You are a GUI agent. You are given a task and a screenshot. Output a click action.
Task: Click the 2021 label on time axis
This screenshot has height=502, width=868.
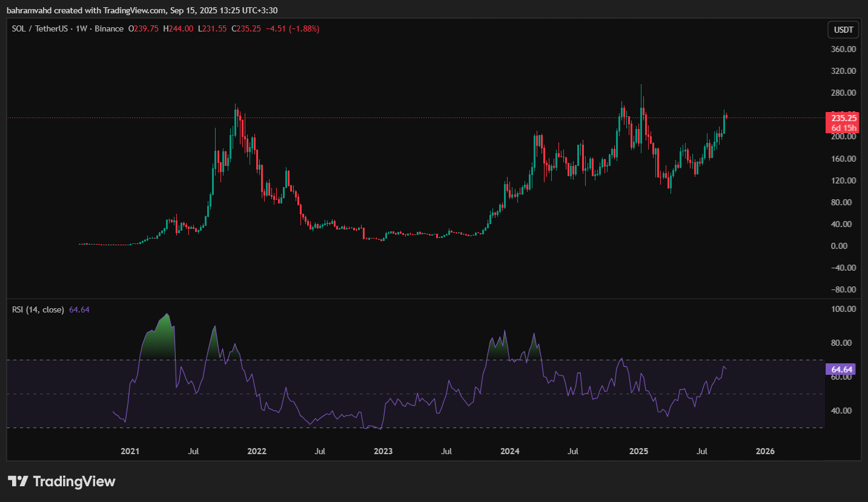(x=130, y=451)
